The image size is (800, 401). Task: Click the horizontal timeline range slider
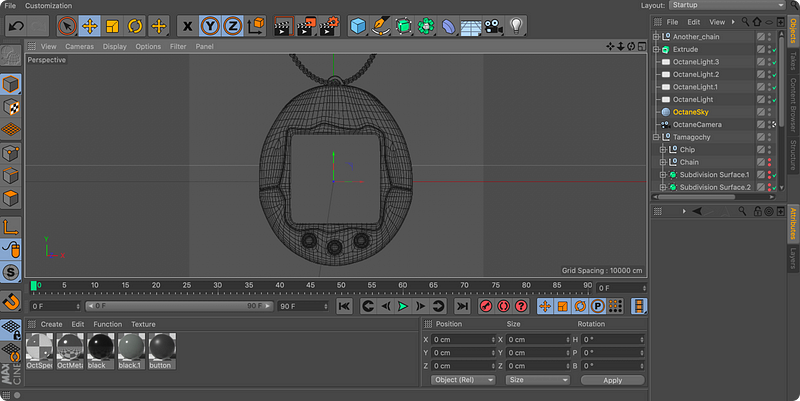178,306
